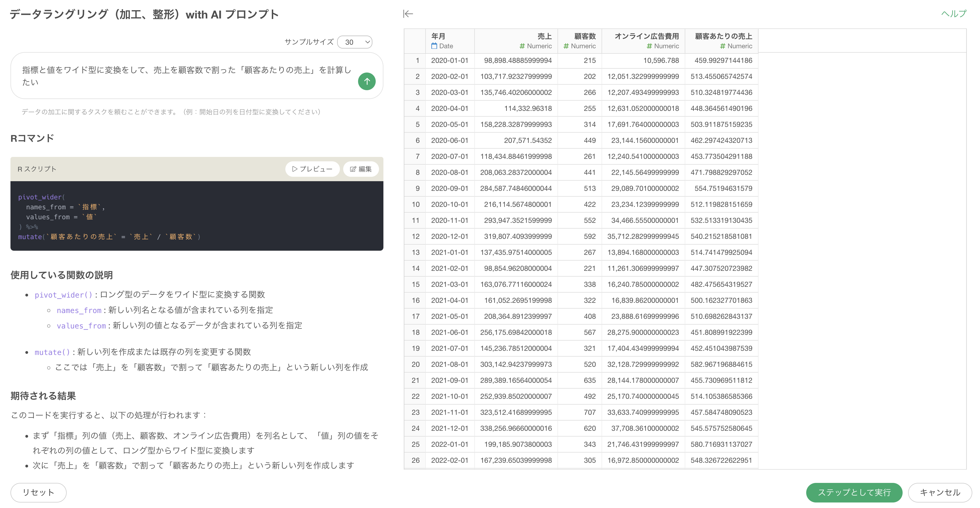Click the ステップとして実行 button

point(854,492)
